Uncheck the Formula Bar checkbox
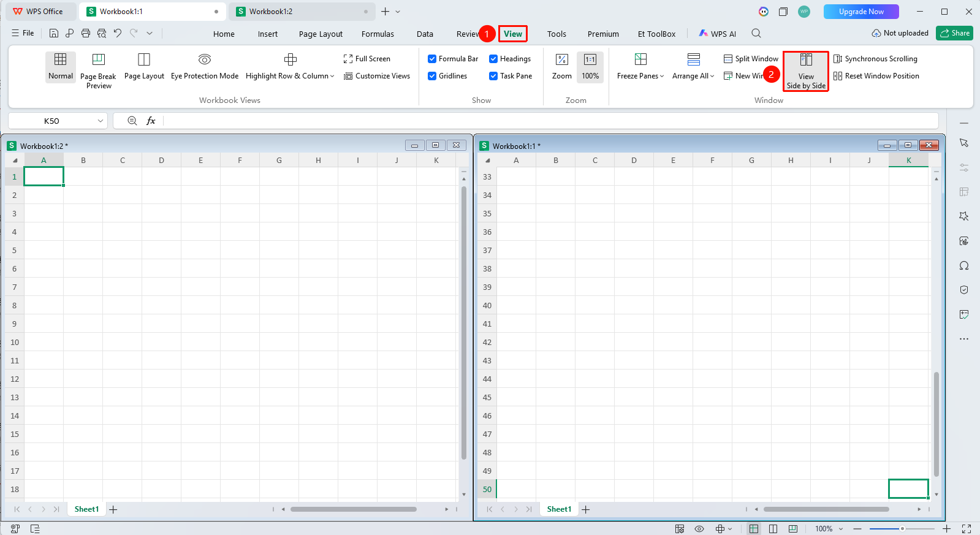980x535 pixels. pyautogui.click(x=432, y=59)
